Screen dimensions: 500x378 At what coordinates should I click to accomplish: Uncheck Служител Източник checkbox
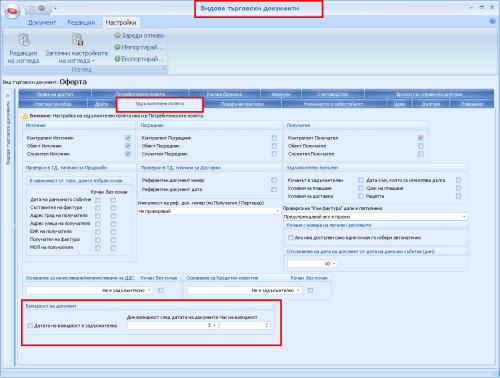[128, 154]
